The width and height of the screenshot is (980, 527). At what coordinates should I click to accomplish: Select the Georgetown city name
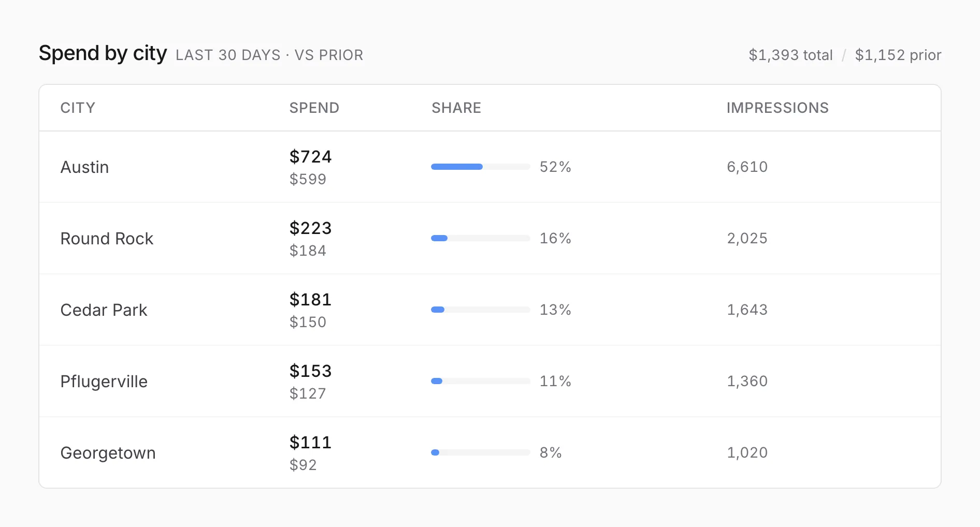(x=108, y=453)
